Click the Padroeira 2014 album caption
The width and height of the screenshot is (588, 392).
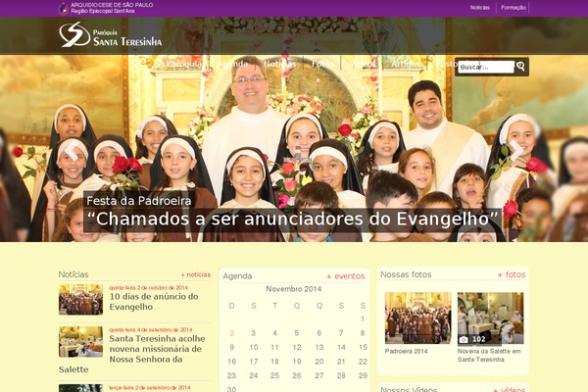point(406,352)
